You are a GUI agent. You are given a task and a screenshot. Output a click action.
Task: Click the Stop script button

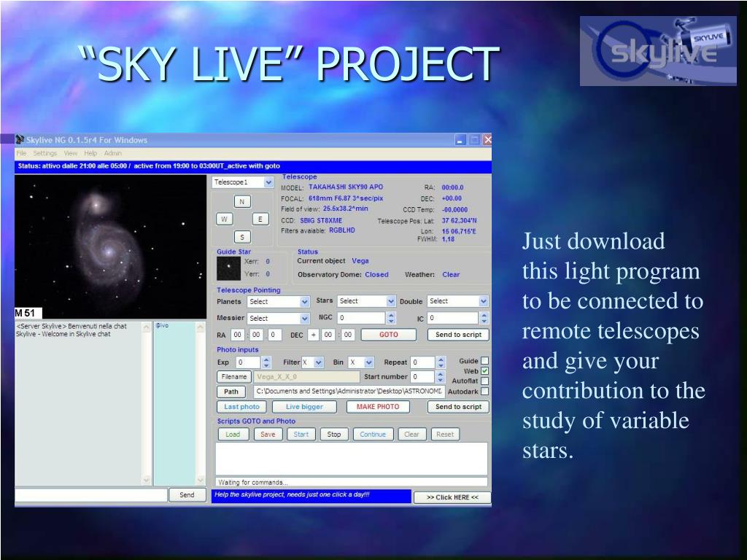(334, 435)
